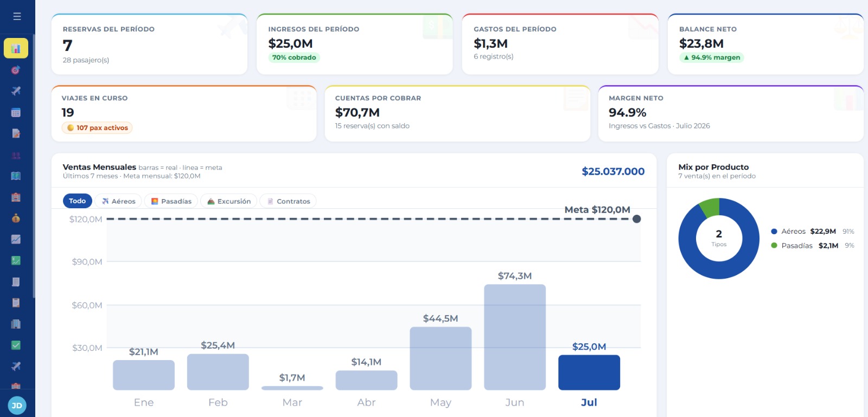The width and height of the screenshot is (868, 417).
Task: Click the hotel building icon below the map
Action: click(16, 197)
